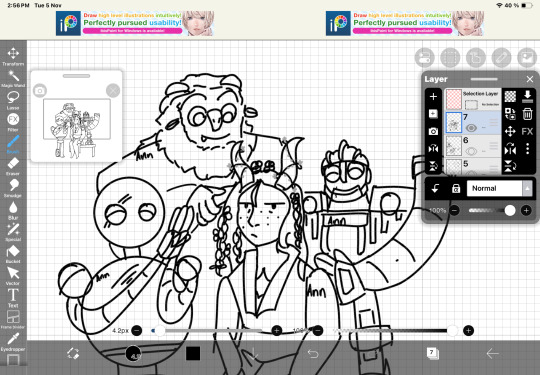
Task: Undo last stroke
Action: click(x=313, y=353)
